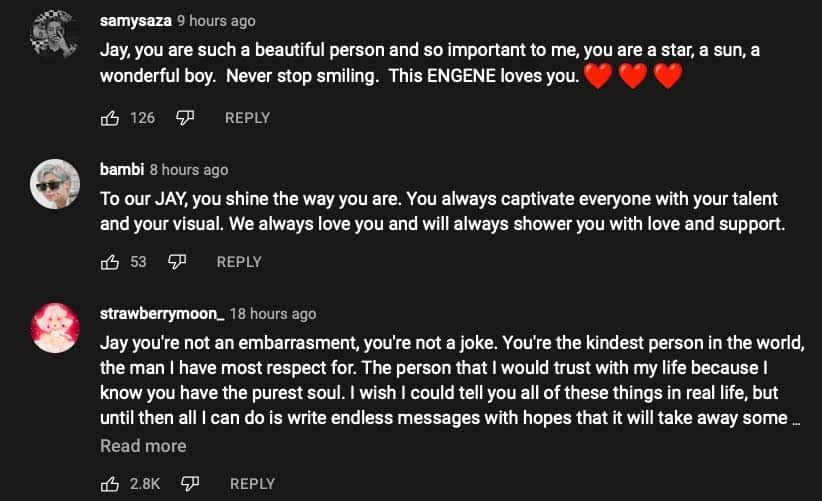Like strawberrymoon_'s comment

tap(110, 484)
